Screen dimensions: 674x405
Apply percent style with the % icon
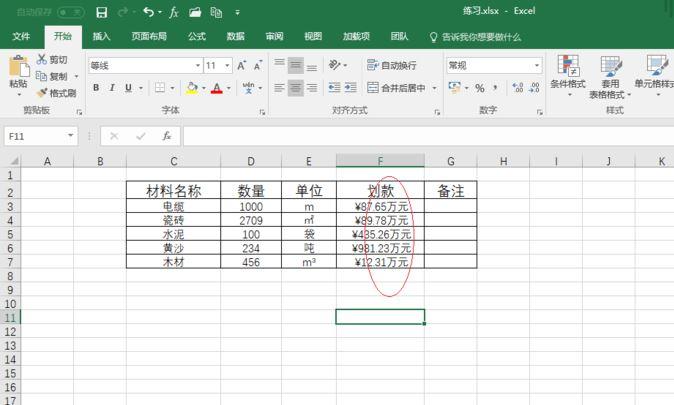coord(480,88)
